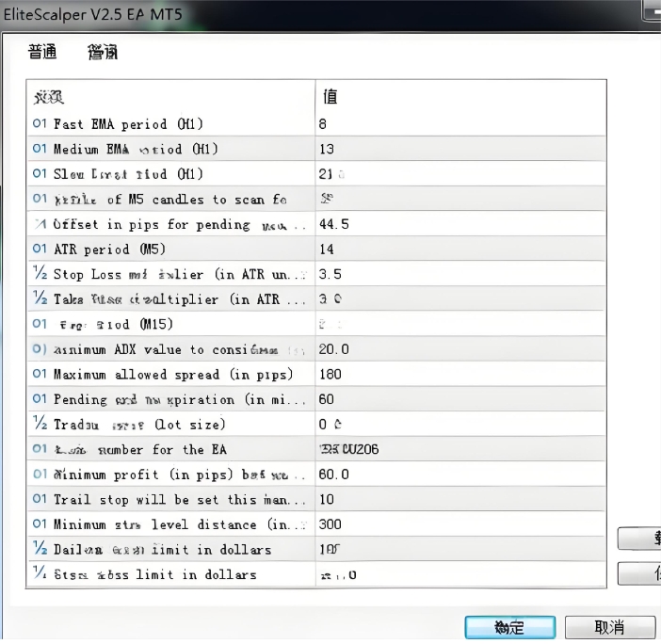661x644 pixels.
Task: Click the double-type icon beside Stop Loss multiplier
Action: (40, 274)
